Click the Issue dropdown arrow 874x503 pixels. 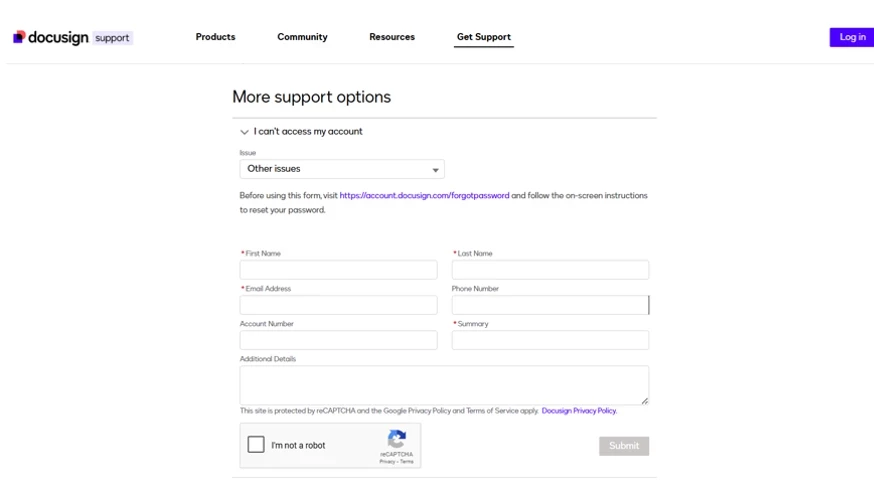coord(435,170)
